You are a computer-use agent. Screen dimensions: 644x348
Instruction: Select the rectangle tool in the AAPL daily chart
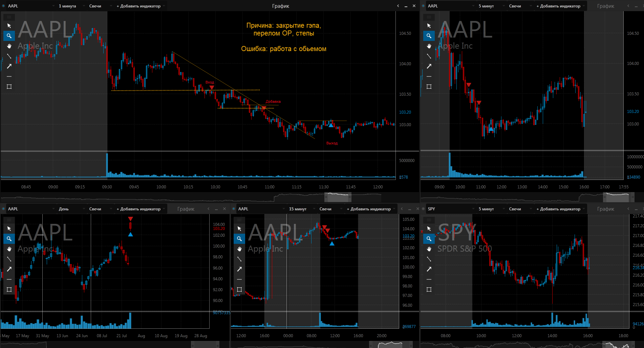tap(9, 289)
